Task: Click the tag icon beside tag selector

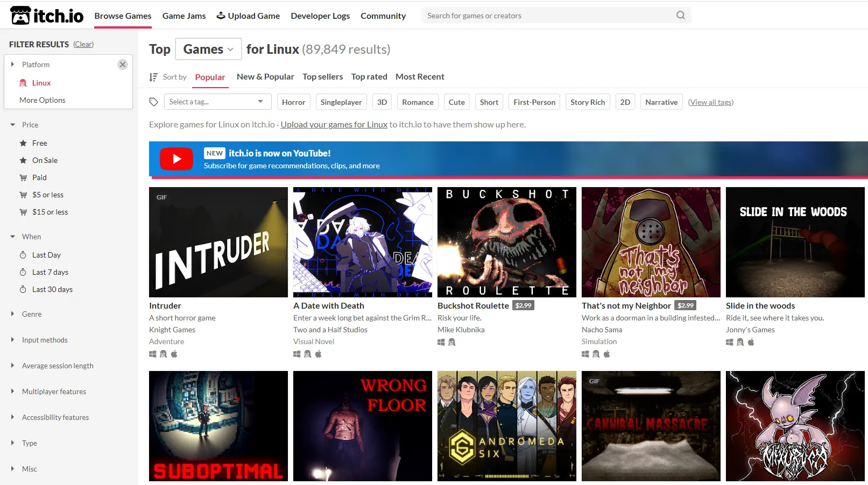Action: [x=154, y=102]
